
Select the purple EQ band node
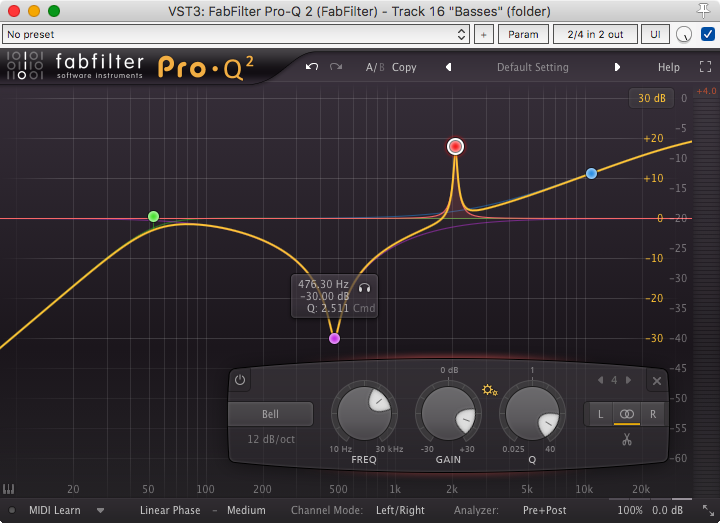[335, 338]
